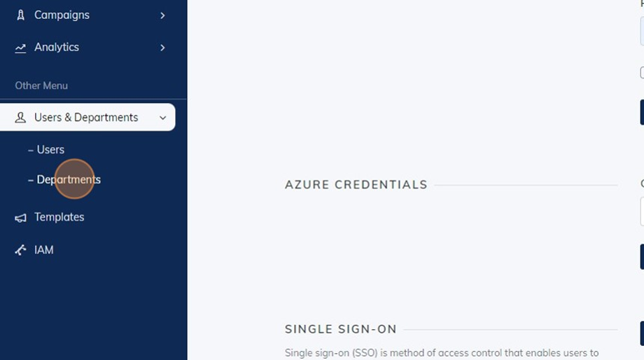This screenshot has width=644, height=360.
Task: Click the AZURE CREDENTIALS section heading
Action: coord(356,185)
